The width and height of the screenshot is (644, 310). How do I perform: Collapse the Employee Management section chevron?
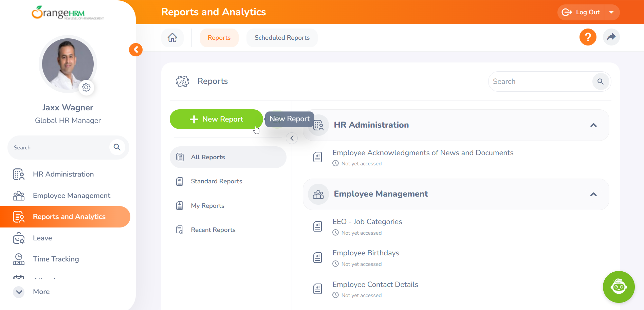click(x=593, y=194)
